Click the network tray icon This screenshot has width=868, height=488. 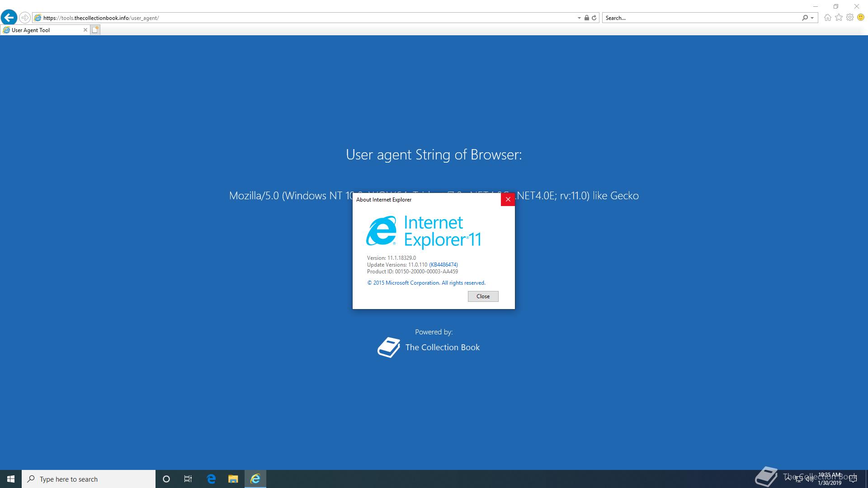pyautogui.click(x=799, y=479)
